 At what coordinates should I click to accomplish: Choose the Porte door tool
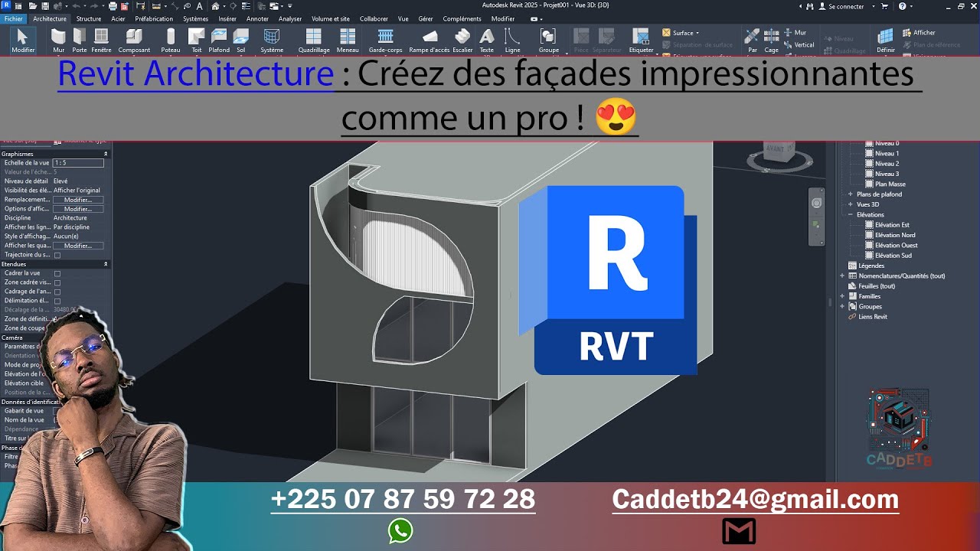point(80,40)
